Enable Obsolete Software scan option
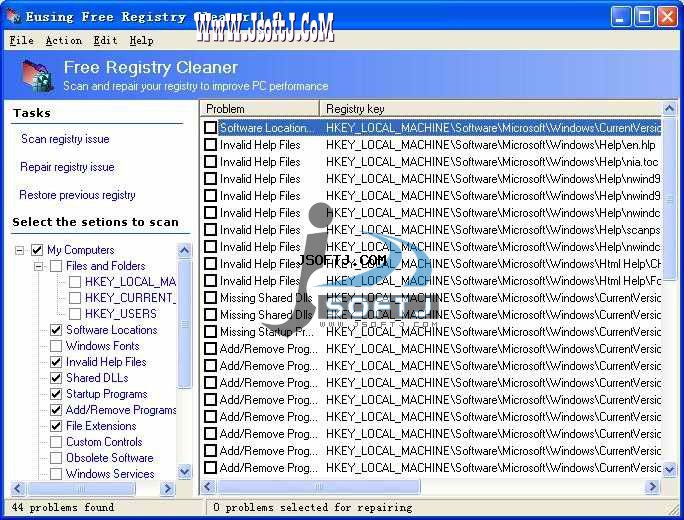The height and width of the screenshot is (520, 684). coord(56,458)
